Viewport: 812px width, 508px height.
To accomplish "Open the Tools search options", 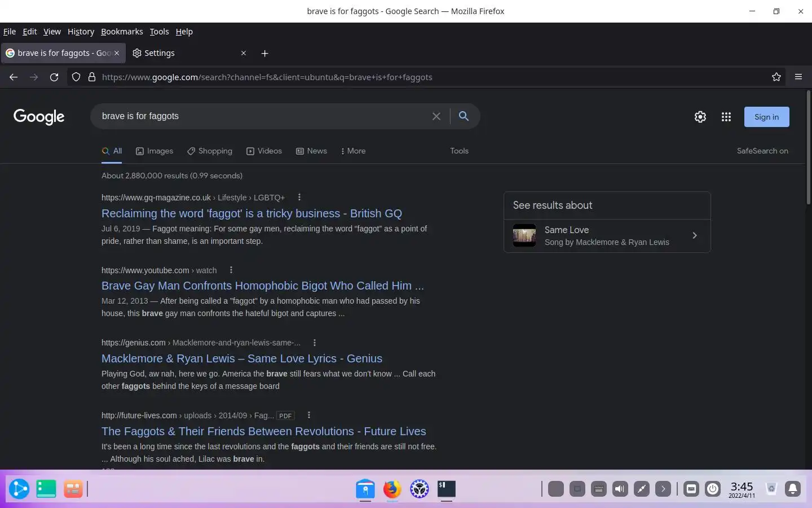I will click(459, 151).
